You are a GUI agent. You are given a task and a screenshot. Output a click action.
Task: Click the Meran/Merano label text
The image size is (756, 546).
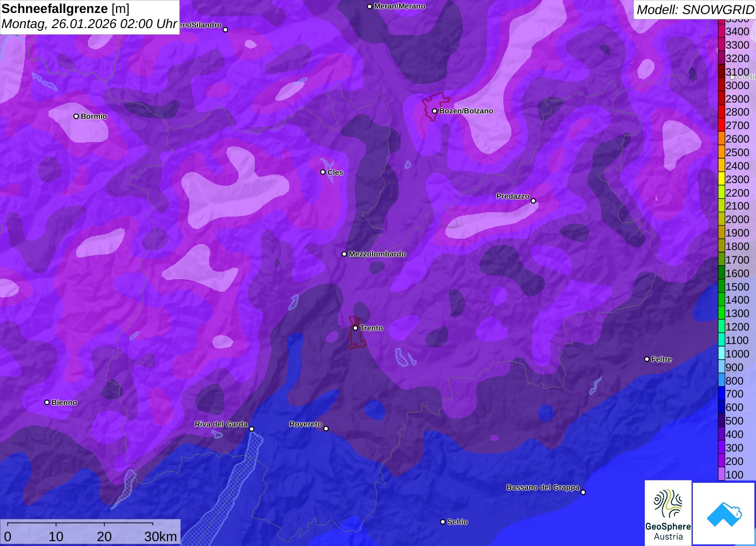[400, 6]
